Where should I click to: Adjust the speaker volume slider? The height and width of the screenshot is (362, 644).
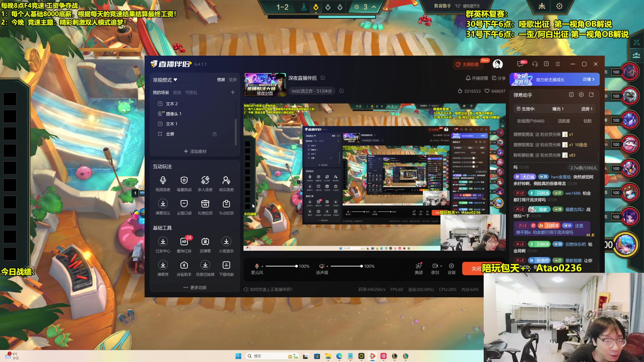click(346, 266)
